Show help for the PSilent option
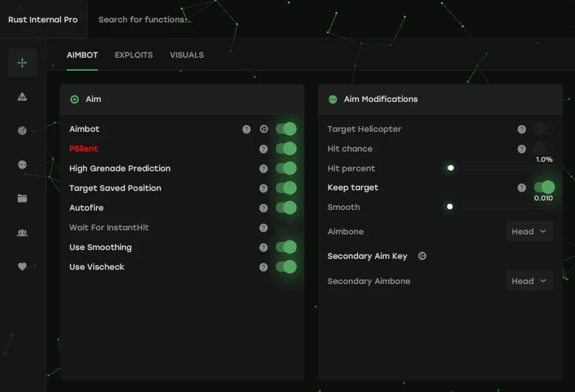This screenshot has width=575, height=392. point(263,149)
